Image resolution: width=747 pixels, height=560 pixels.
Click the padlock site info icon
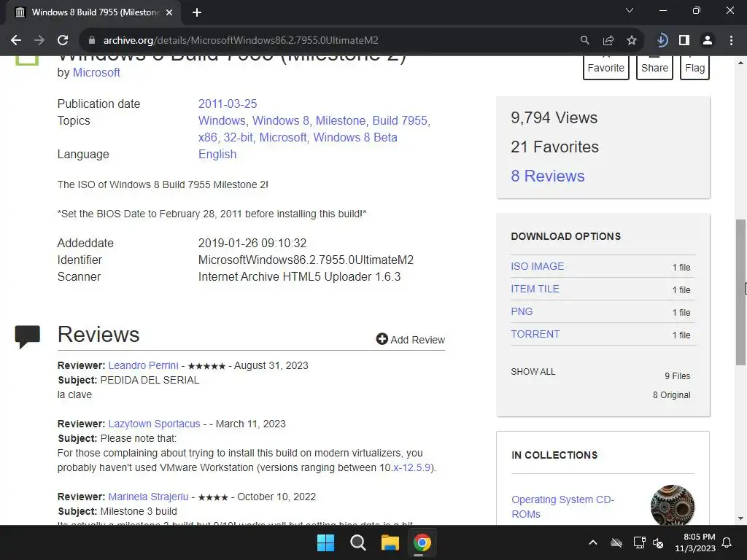tap(92, 41)
